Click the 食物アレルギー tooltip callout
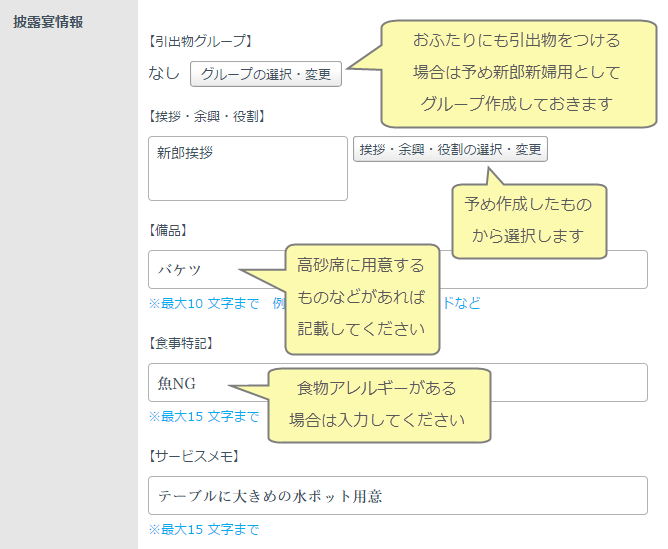The width and height of the screenshot is (668, 549). (377, 404)
